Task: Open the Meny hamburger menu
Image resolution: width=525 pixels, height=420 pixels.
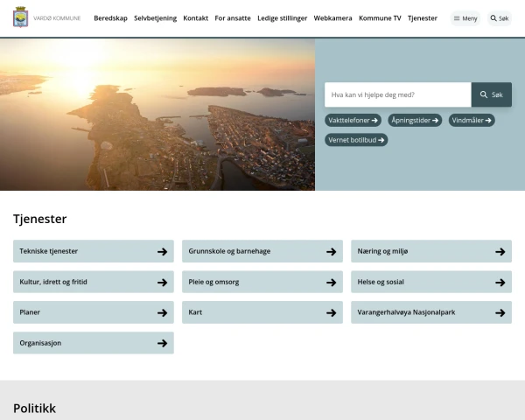Action: click(x=465, y=18)
